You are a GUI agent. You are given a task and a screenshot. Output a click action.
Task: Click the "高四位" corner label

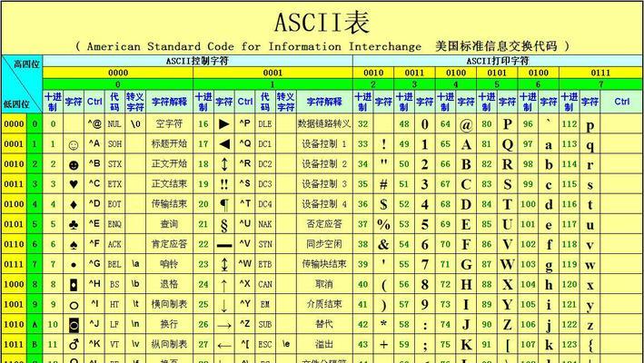[26, 64]
